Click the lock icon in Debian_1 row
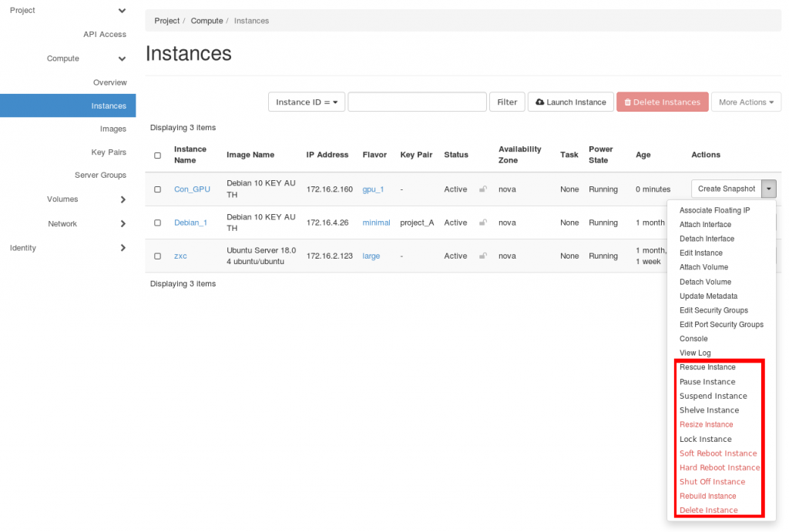The height and width of the screenshot is (532, 789). (x=483, y=223)
